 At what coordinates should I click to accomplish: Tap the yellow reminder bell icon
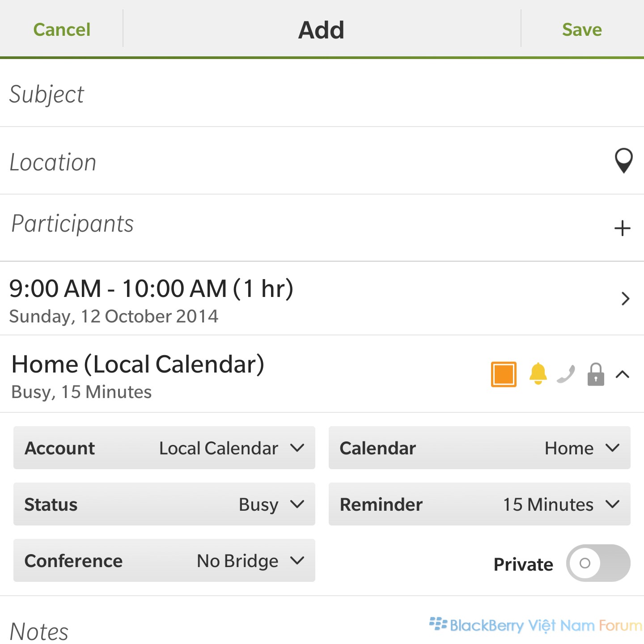[538, 373]
